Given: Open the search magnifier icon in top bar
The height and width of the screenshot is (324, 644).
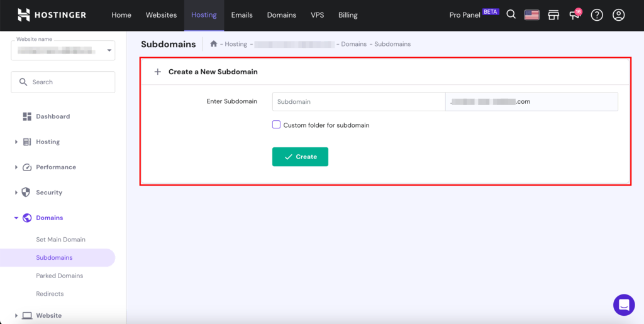Looking at the screenshot, I should pos(511,14).
